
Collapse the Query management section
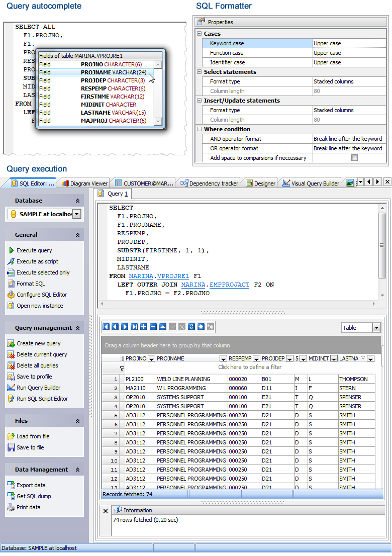pyautogui.click(x=77, y=328)
